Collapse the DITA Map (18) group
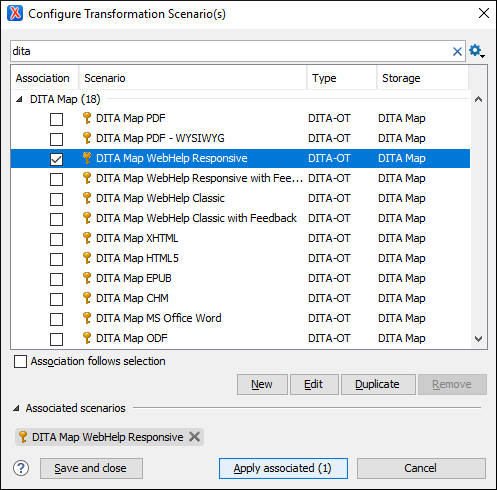 pos(19,99)
